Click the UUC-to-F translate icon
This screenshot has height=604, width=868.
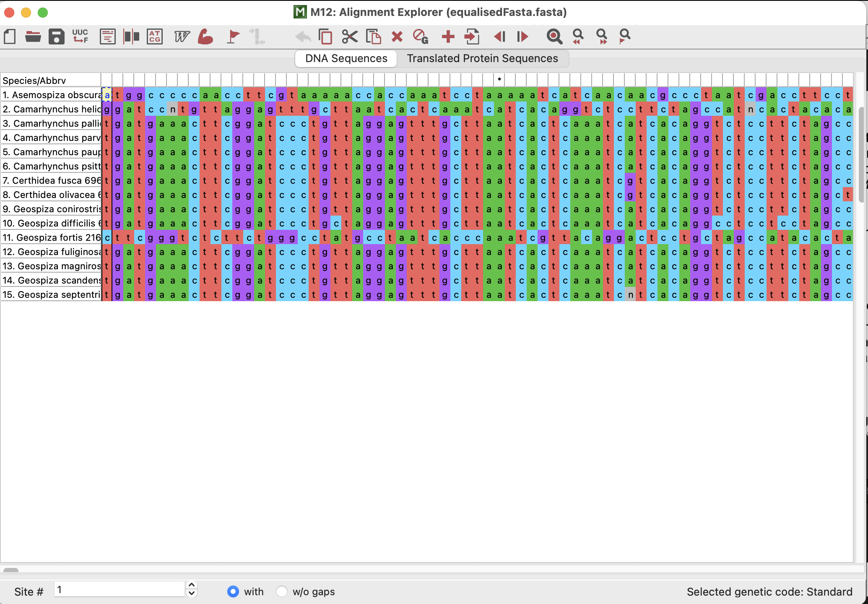80,36
